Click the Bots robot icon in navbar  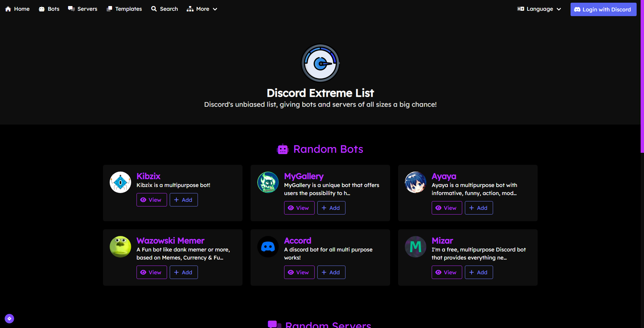pos(42,9)
